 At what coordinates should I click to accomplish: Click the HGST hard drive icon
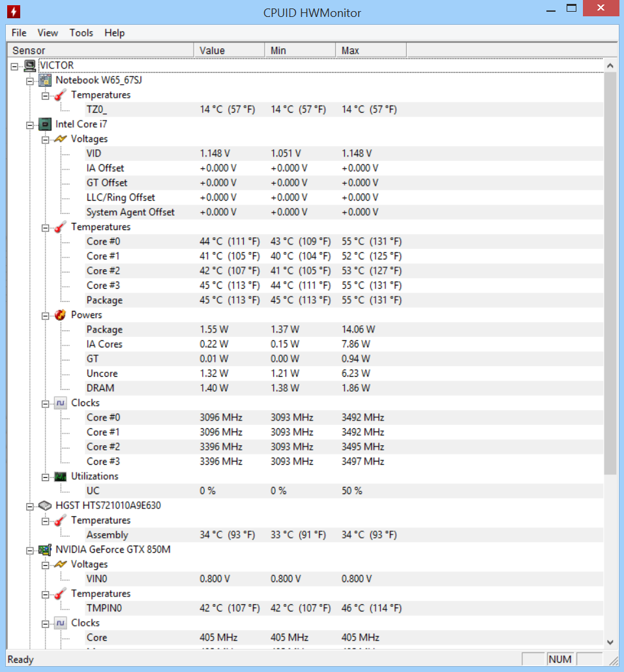[45, 506]
